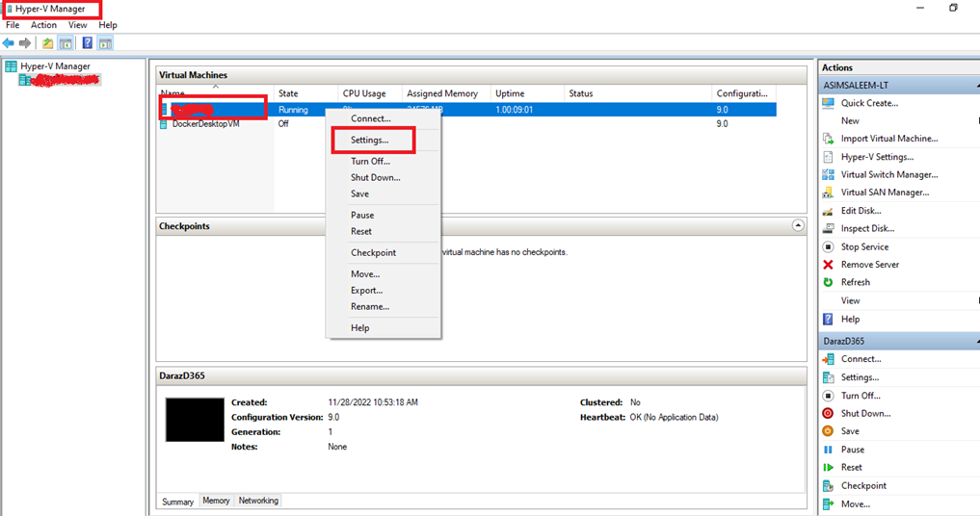The image size is (980, 516).
Task: Click the Forward arrow toolbar icon
Action: 25,43
